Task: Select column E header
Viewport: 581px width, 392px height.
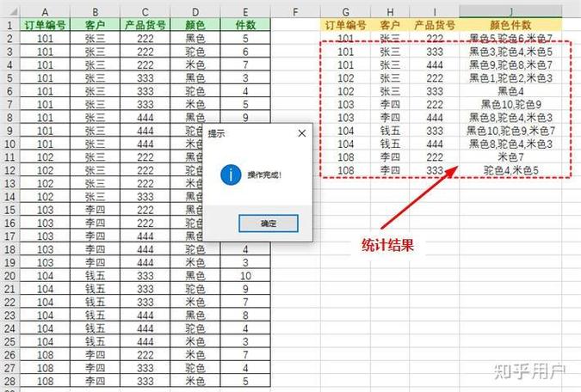Action: click(245, 12)
